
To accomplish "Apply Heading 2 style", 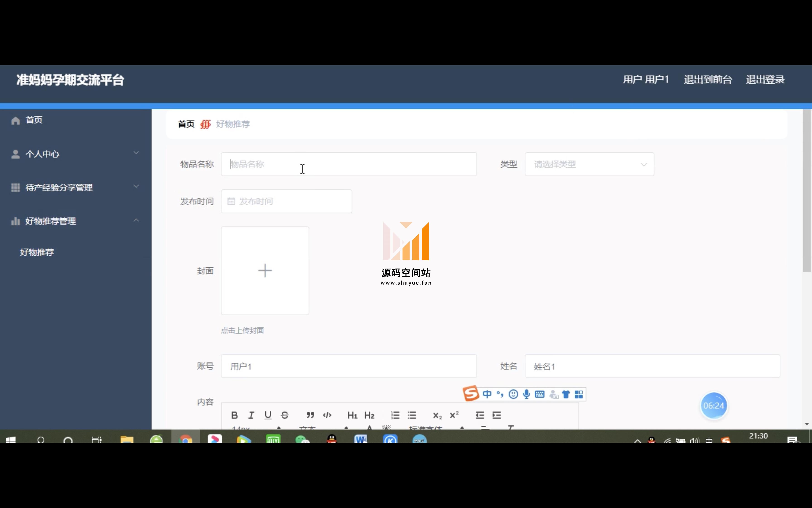I will click(369, 415).
